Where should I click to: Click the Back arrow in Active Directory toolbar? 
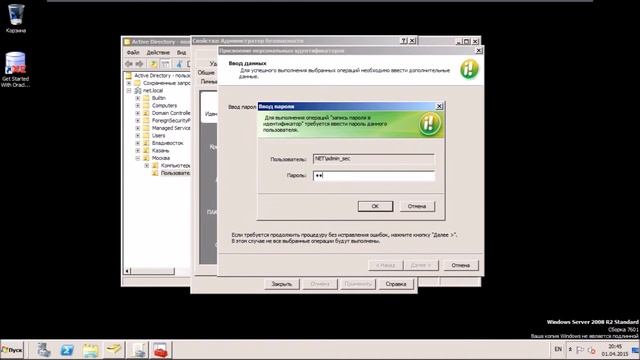click(129, 64)
